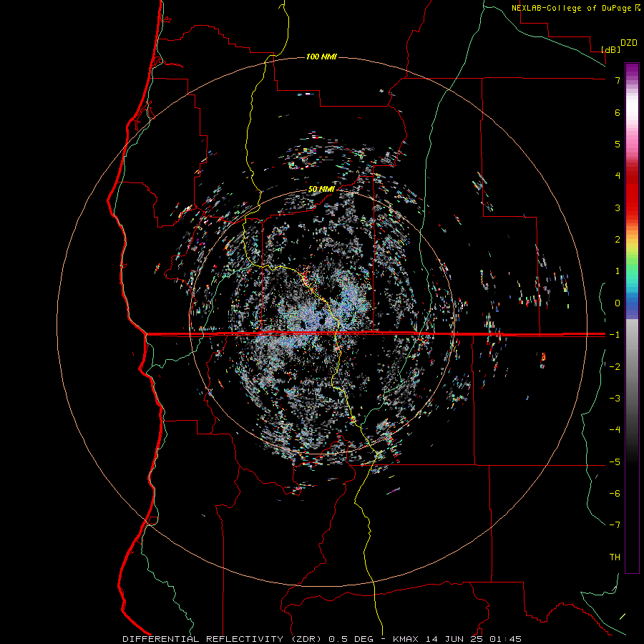Click the TH threshold label on scale
This screenshot has height=644, width=644.
point(615,557)
